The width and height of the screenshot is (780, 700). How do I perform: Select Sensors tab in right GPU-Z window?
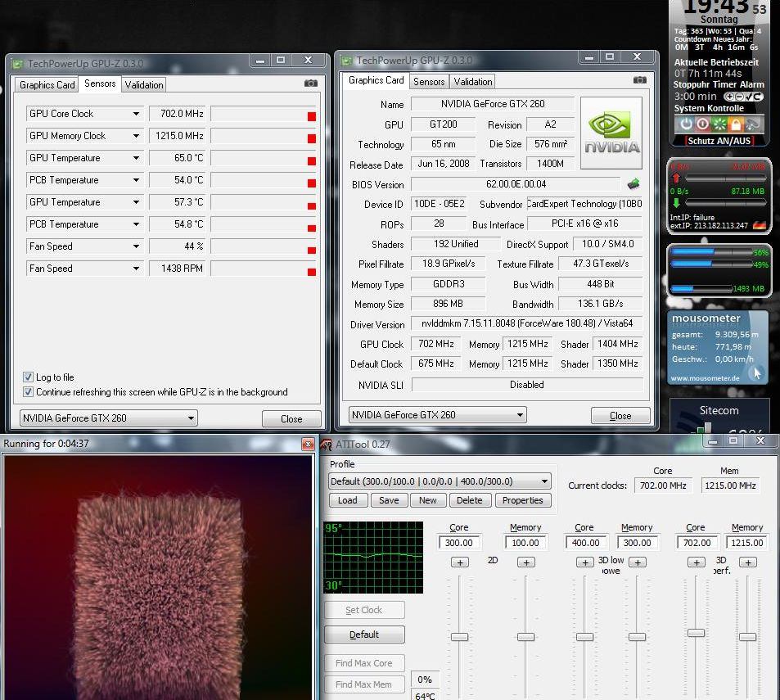(x=429, y=82)
